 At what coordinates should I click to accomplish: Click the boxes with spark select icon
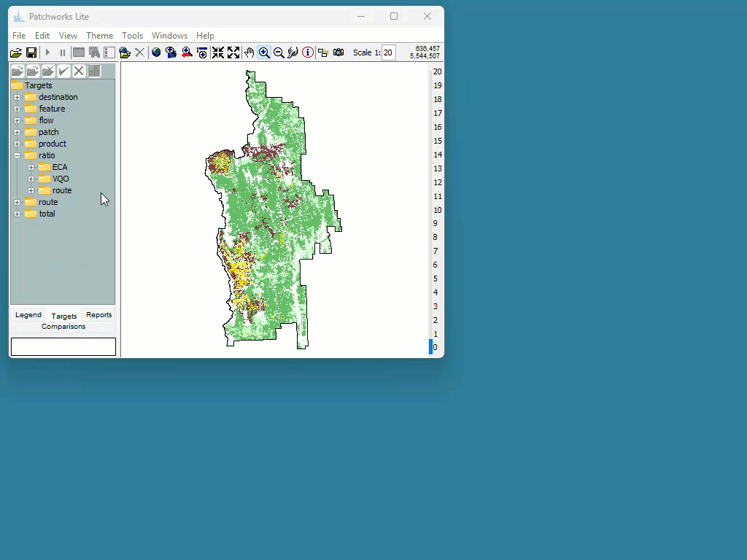[x=323, y=52]
